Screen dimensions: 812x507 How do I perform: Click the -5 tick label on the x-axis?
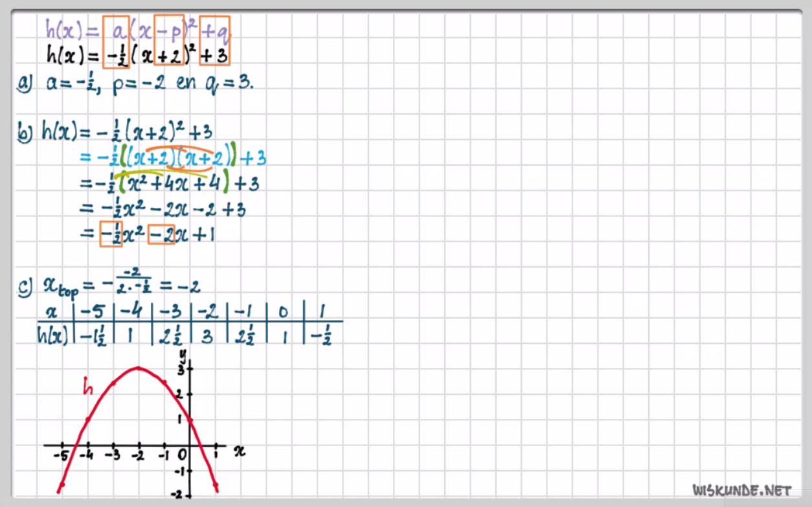(x=62, y=455)
